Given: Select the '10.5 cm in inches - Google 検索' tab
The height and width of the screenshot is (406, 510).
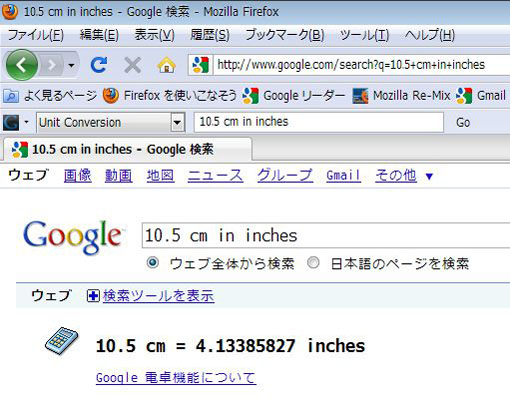Looking at the screenshot, I should [128, 149].
